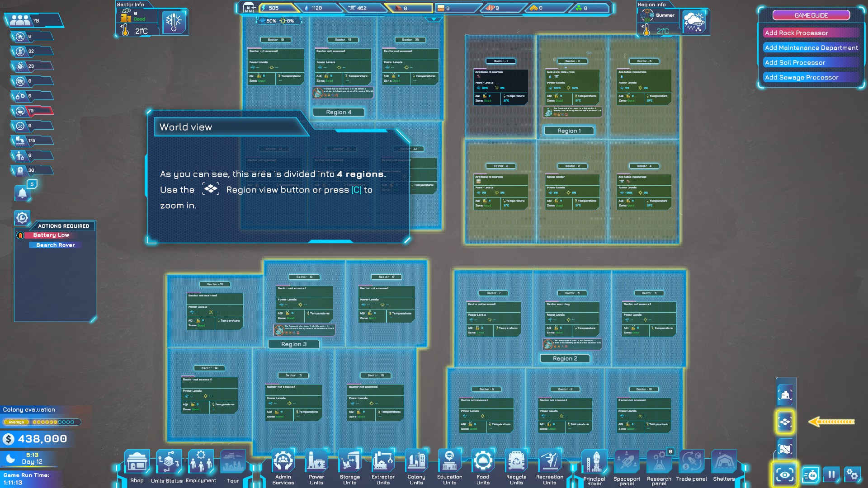
Task: Open notifications bell with 5 alerts
Action: [23, 193]
